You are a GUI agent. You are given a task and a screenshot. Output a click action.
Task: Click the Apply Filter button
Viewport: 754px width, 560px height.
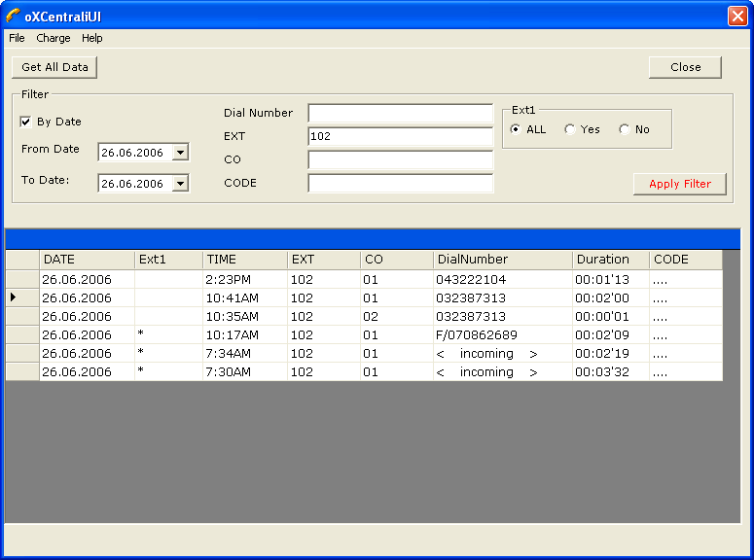pos(679,184)
